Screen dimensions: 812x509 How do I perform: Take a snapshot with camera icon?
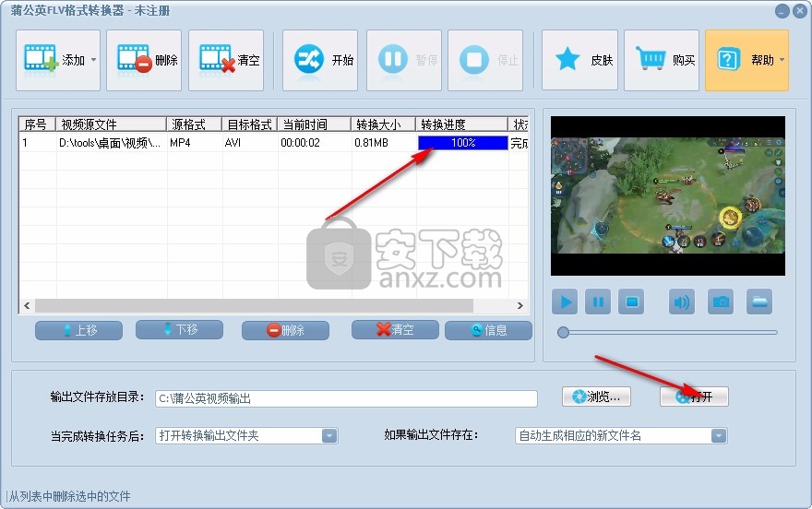pyautogui.click(x=721, y=302)
